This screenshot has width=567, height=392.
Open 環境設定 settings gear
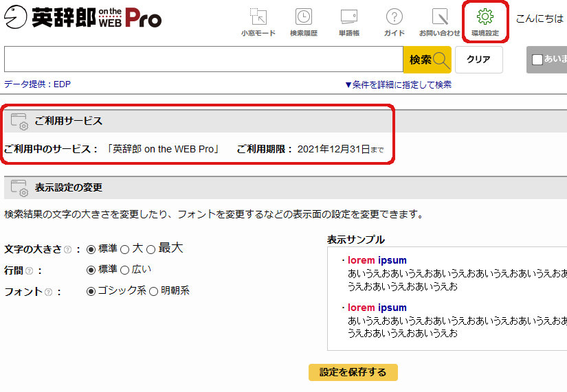[x=485, y=23]
